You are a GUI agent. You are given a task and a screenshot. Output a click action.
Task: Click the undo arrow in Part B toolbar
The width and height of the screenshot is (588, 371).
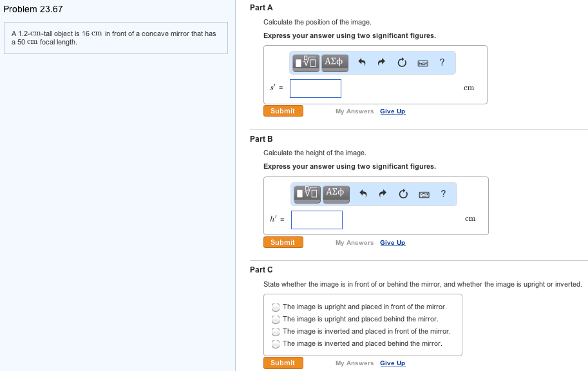point(363,194)
